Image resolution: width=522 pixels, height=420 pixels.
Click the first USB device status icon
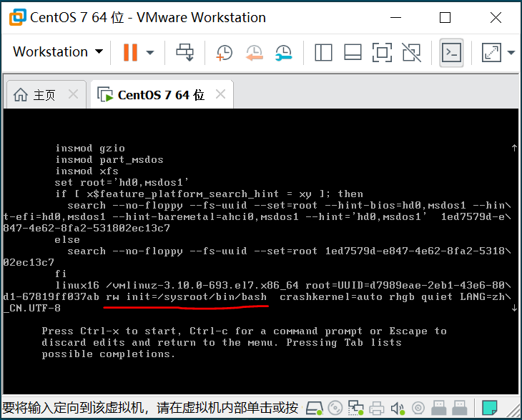tap(439, 408)
